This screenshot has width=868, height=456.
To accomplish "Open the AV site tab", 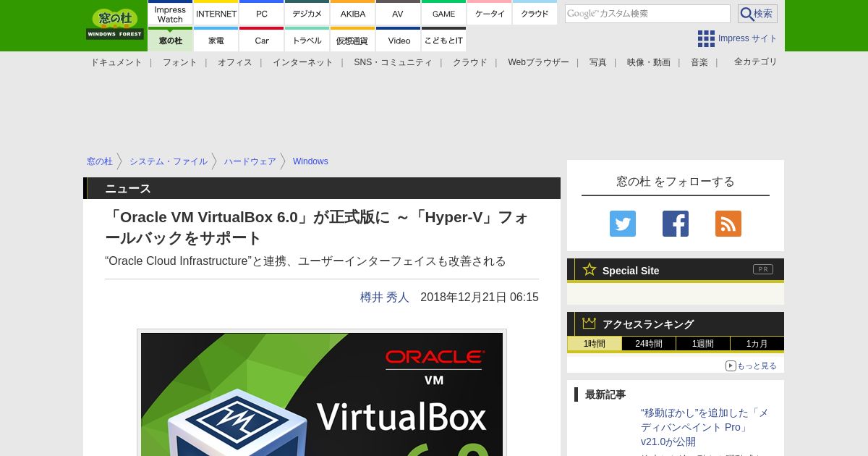I will (x=398, y=14).
